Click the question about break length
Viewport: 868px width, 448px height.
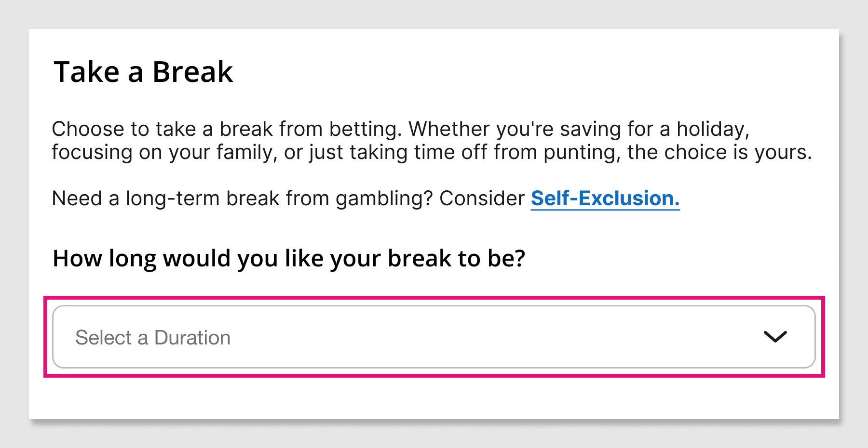290,258
